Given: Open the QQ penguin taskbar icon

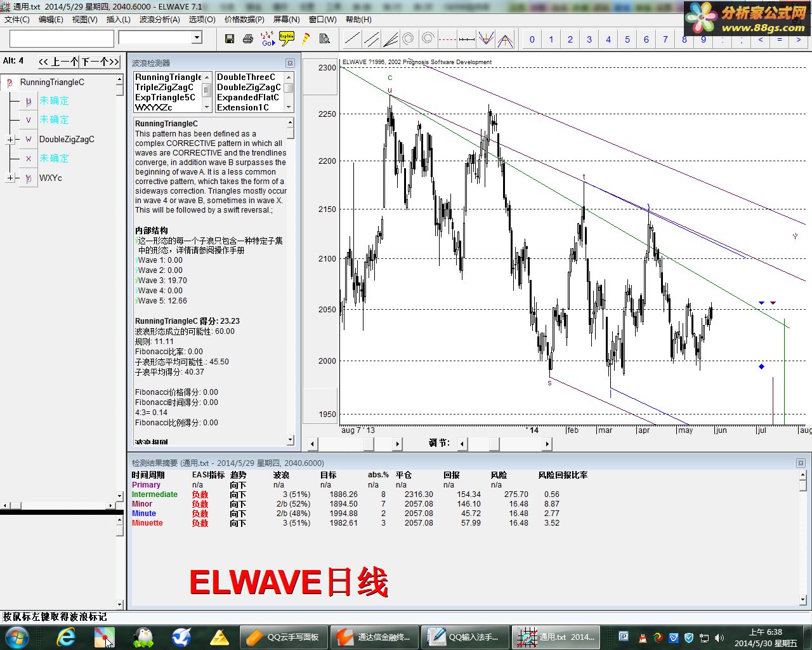Looking at the screenshot, I should coord(143,637).
